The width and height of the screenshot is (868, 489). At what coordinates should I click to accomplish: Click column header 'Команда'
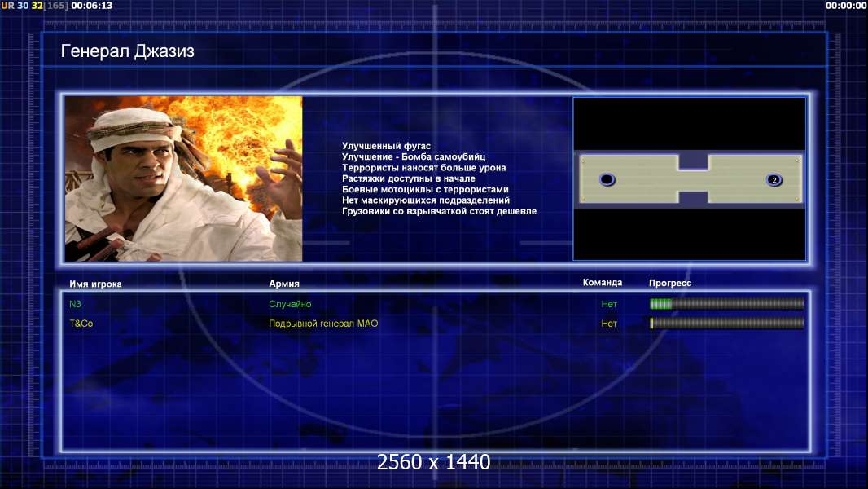click(603, 283)
